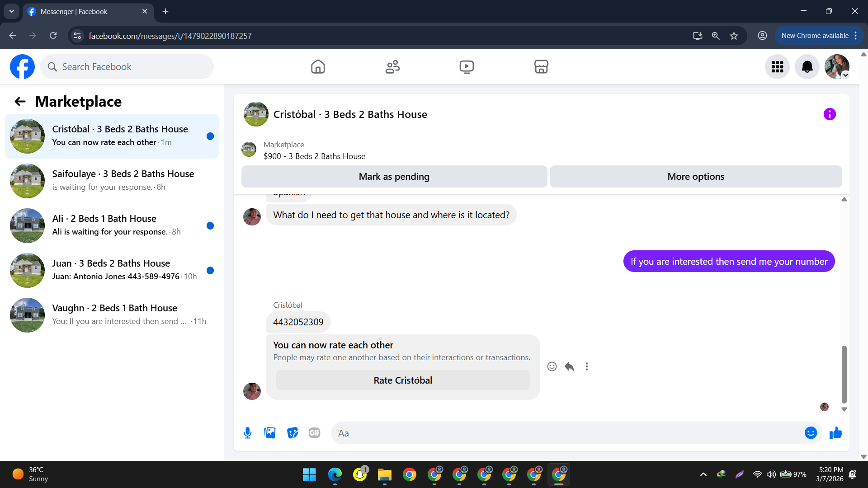Bookmark this page with the star
The height and width of the screenshot is (488, 868).
click(734, 36)
